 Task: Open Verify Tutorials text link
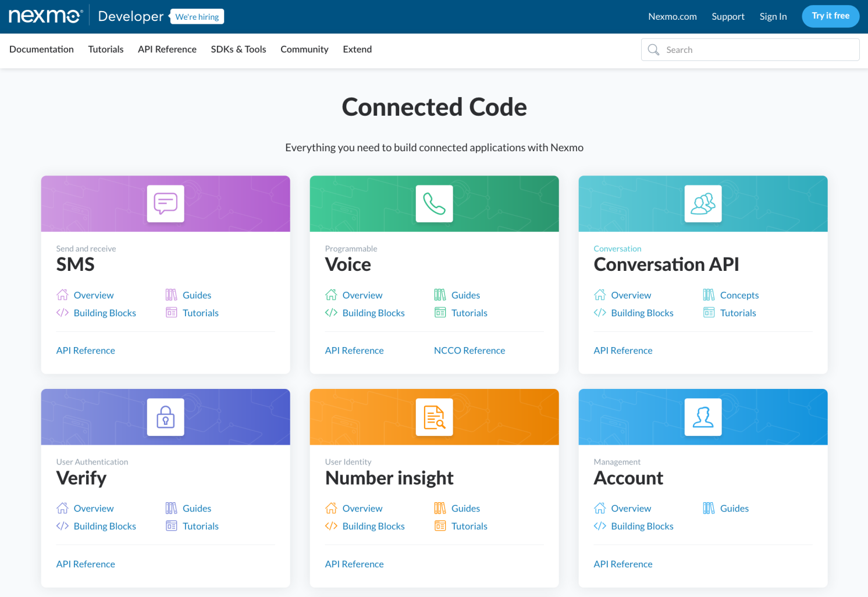(x=201, y=526)
